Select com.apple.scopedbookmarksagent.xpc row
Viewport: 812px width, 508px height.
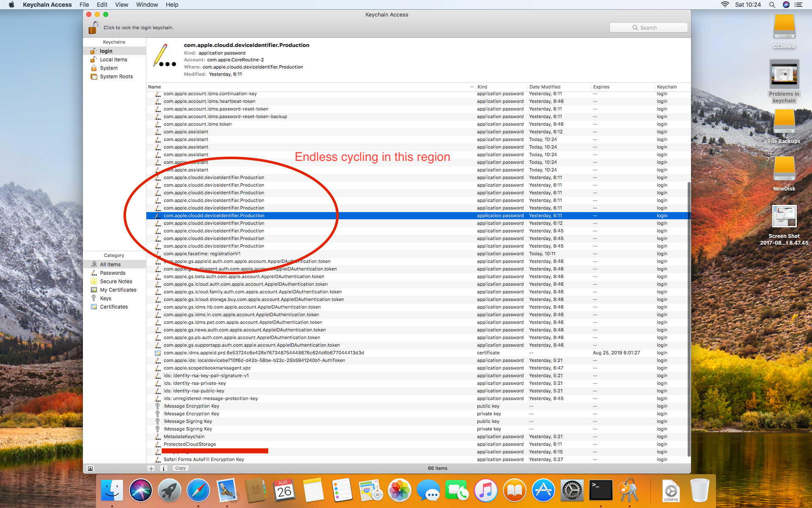(418, 368)
